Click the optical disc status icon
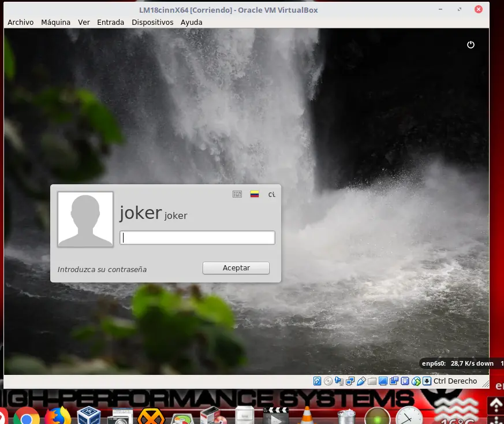Image resolution: width=504 pixels, height=424 pixels. [328, 381]
